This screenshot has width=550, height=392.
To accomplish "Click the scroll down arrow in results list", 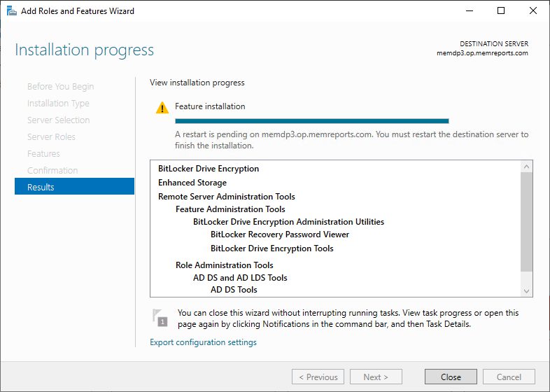I will coord(526,290).
